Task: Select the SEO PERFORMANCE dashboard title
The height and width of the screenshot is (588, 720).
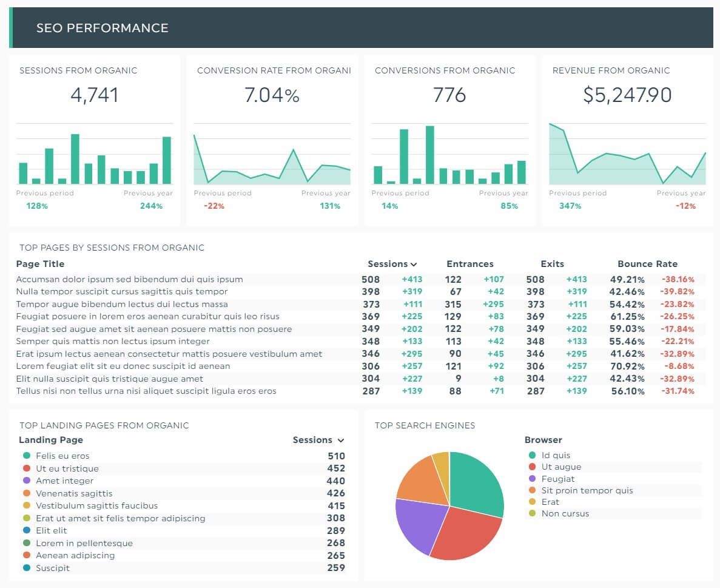Action: pos(102,28)
